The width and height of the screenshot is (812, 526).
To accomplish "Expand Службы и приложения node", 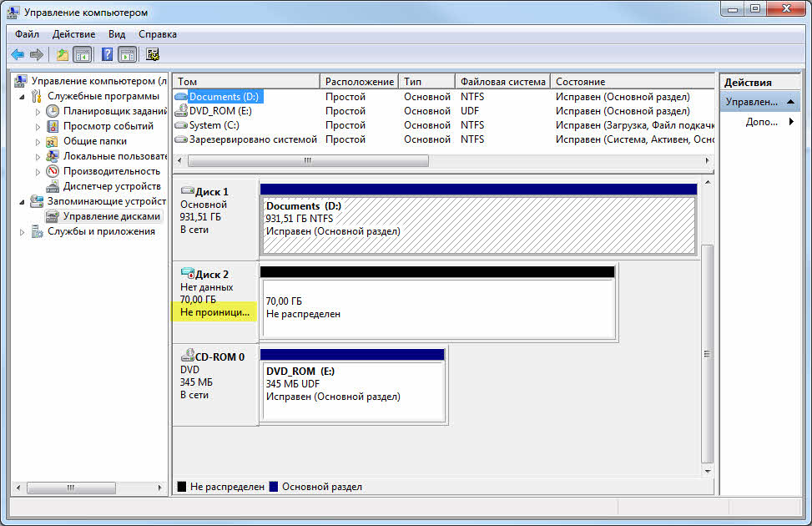I will pos(23,232).
